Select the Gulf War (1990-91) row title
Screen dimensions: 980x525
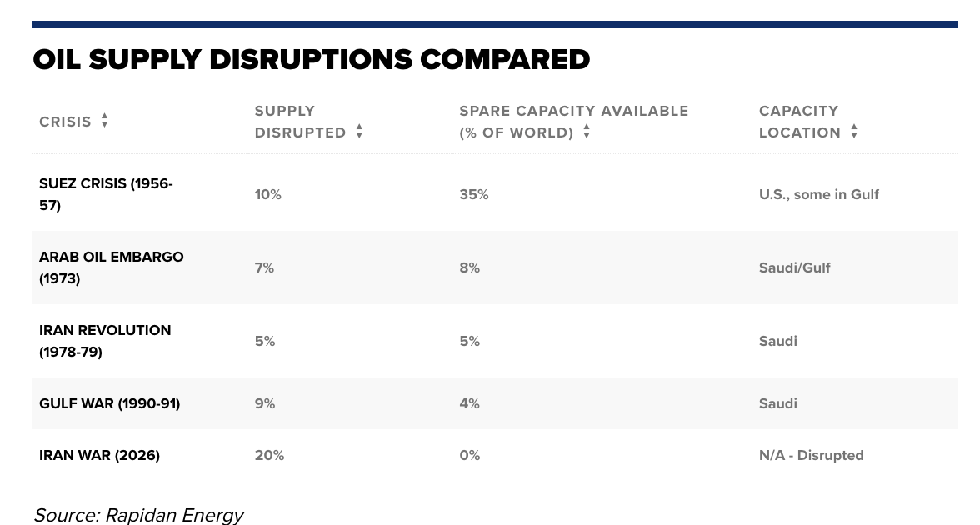point(109,403)
